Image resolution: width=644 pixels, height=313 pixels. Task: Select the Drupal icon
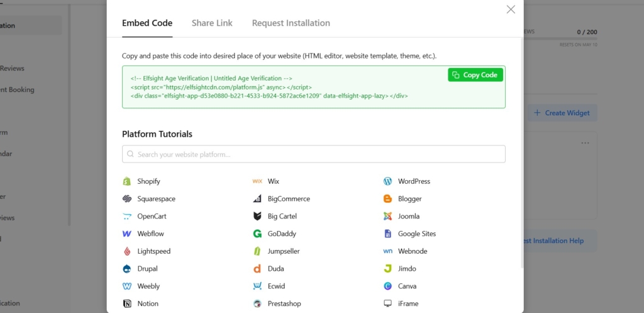(126, 269)
